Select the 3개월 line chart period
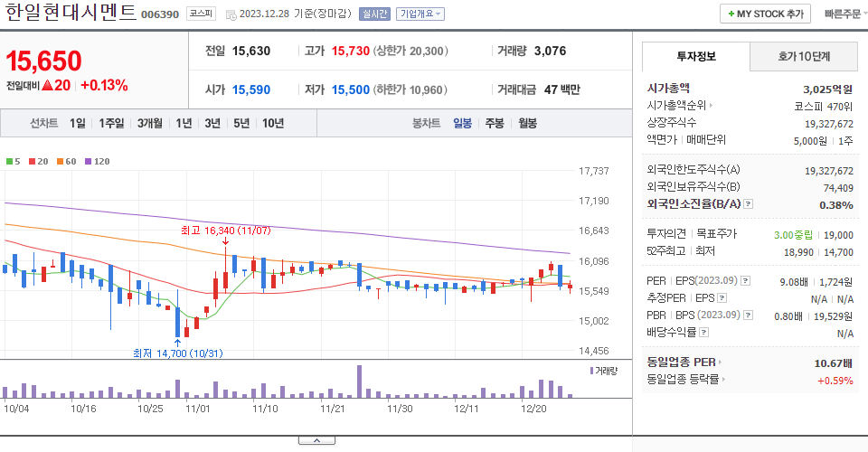The height and width of the screenshot is (452, 868). pos(149,123)
